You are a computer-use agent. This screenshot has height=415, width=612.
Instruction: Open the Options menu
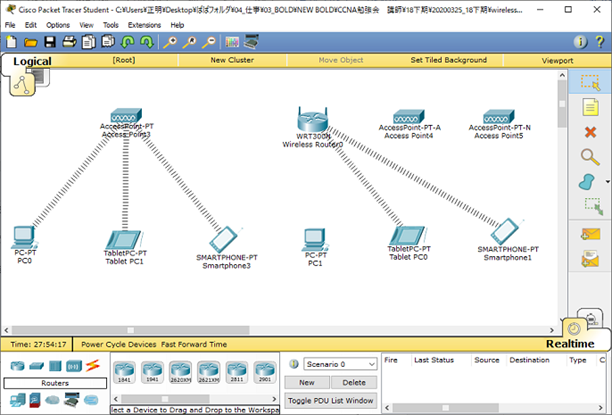(58, 25)
